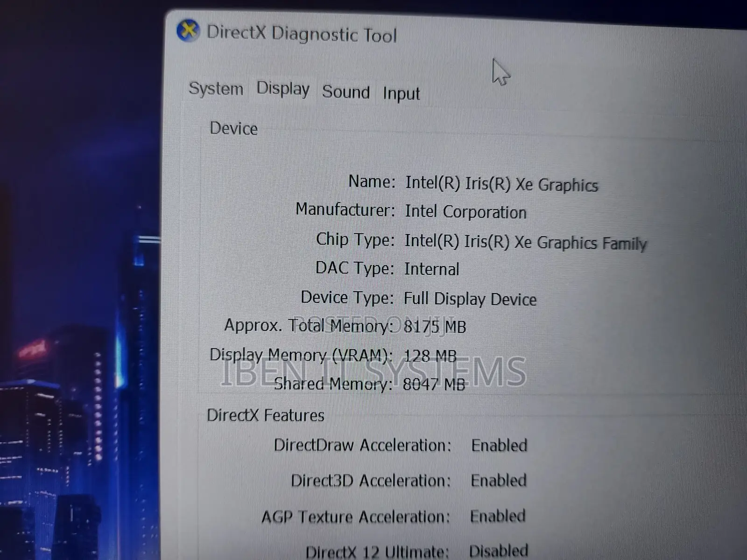
Task: Select the "8175 MB" total memory value
Action: coord(435,327)
